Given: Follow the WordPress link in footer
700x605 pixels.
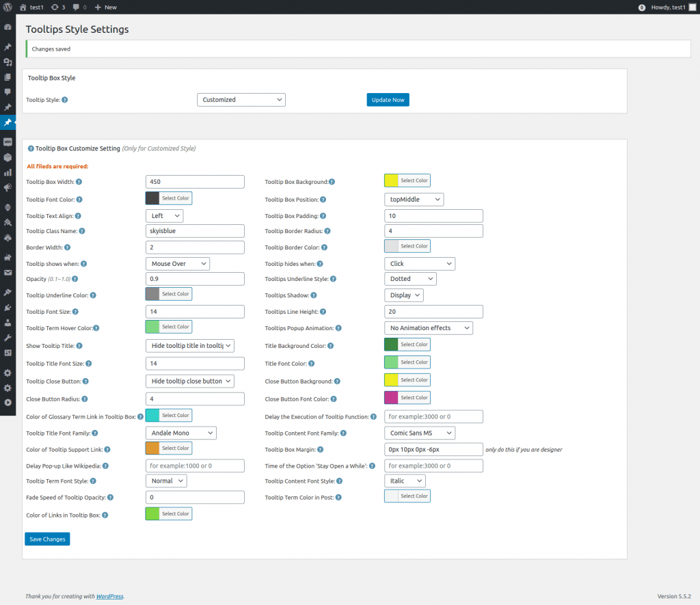Looking at the screenshot, I should pos(109,597).
